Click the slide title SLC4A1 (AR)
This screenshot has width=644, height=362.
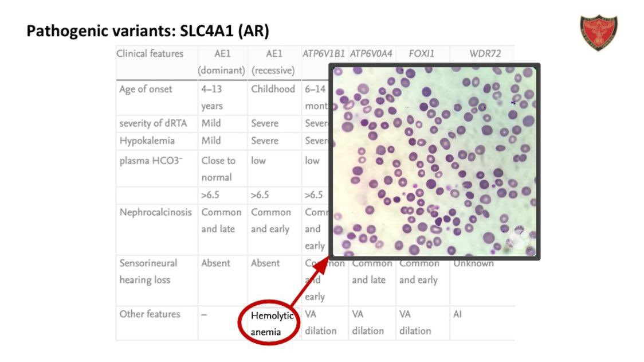(x=148, y=30)
